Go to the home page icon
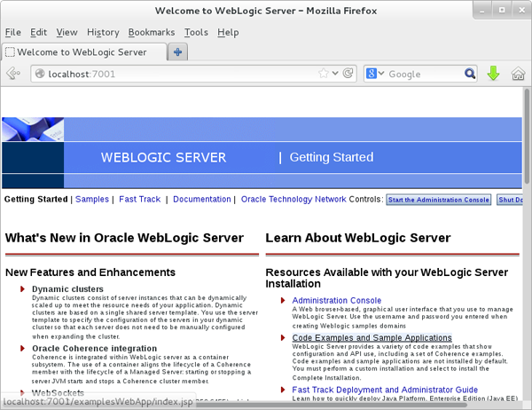The height and width of the screenshot is (410, 532). pos(518,74)
